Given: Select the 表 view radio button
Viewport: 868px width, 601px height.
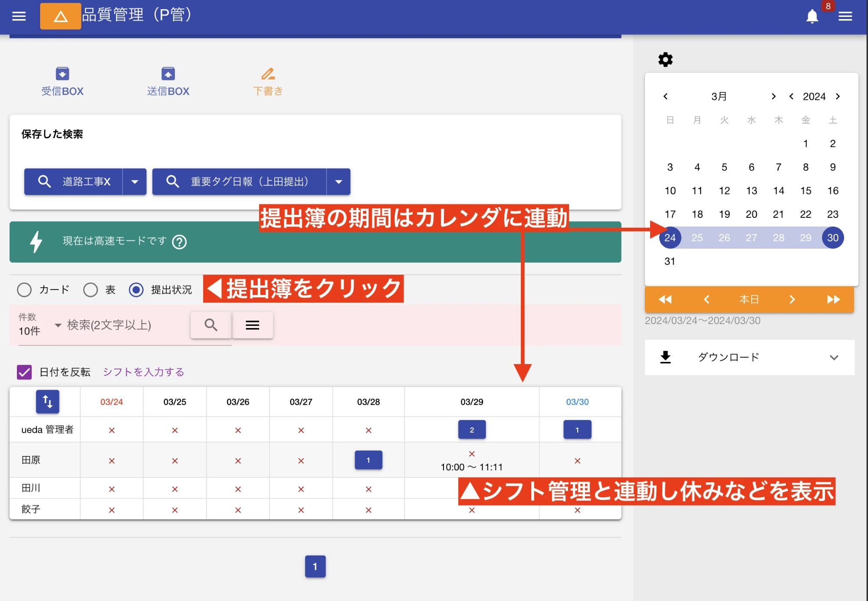Looking at the screenshot, I should click(90, 289).
